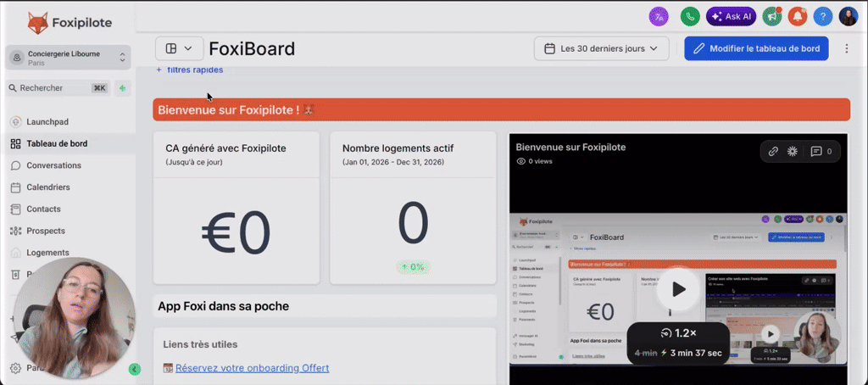Click the video title Bienvenue sur Foxipilote

coord(570,148)
